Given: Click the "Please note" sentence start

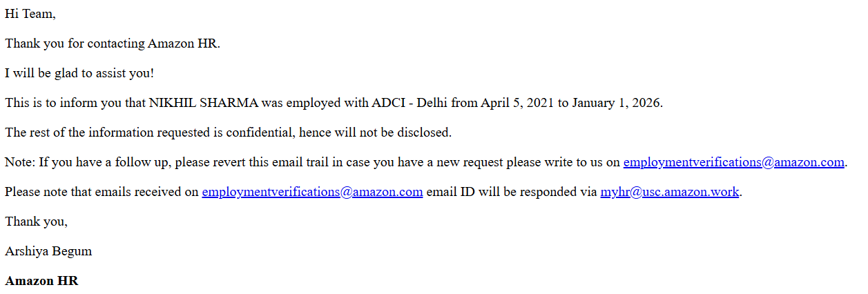Looking at the screenshot, I should (x=35, y=192).
